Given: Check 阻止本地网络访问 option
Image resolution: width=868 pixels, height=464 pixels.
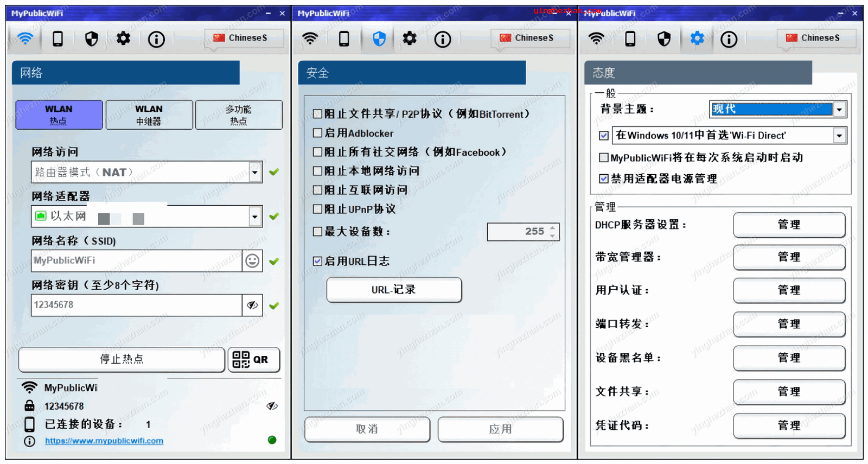Looking at the screenshot, I should [x=318, y=171].
